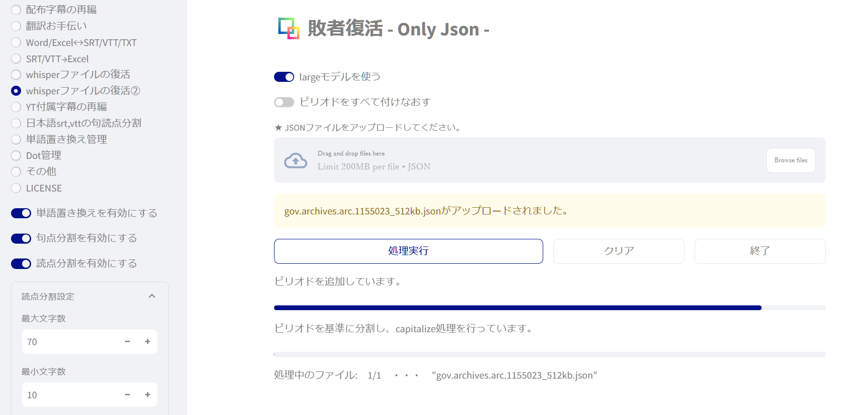This screenshot has height=415, width=868.
Task: Enable ピリオドをすべて付けなおす toggle
Action: click(x=284, y=102)
